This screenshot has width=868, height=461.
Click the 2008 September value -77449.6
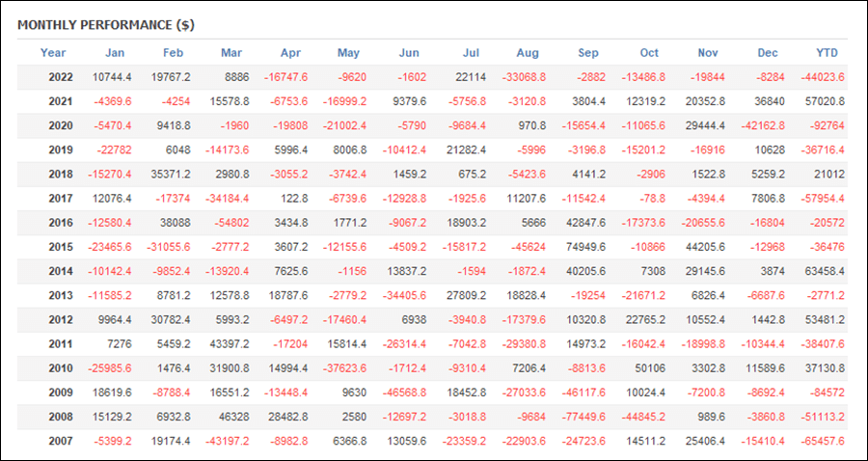click(x=584, y=418)
